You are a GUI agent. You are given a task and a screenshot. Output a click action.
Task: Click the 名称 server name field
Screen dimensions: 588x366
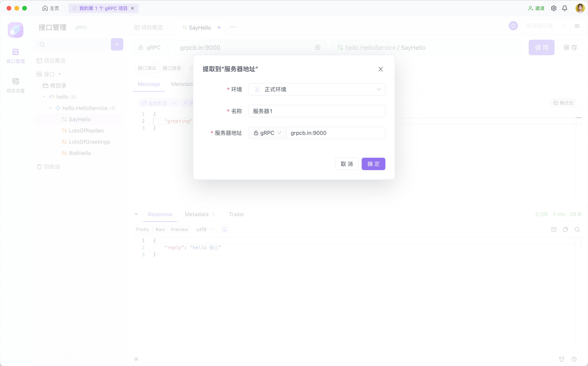(x=316, y=111)
